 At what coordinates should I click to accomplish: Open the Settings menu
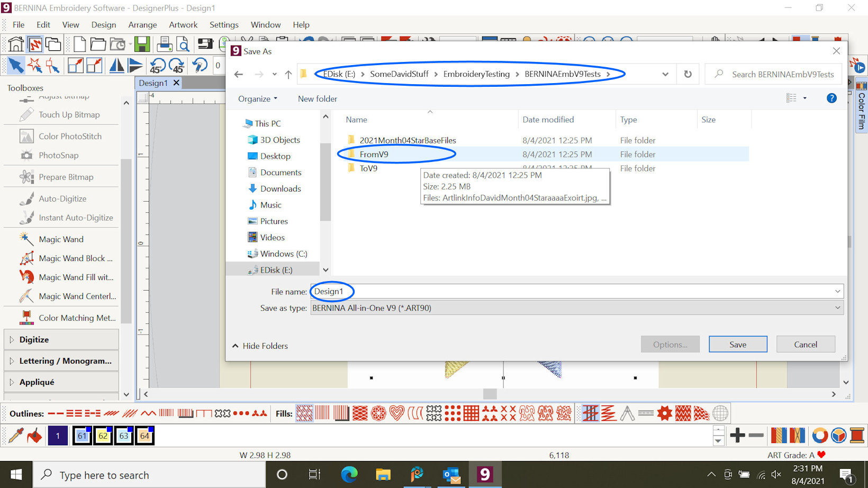pos(224,24)
